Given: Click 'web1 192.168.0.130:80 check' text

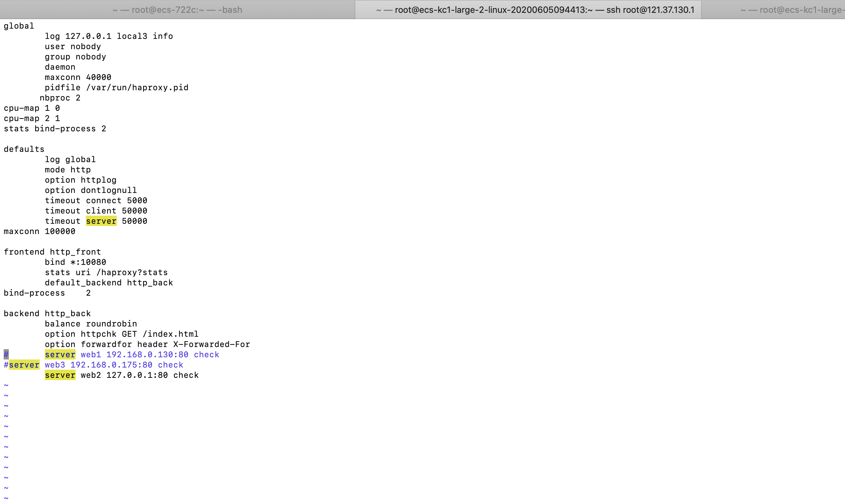Looking at the screenshot, I should point(150,355).
